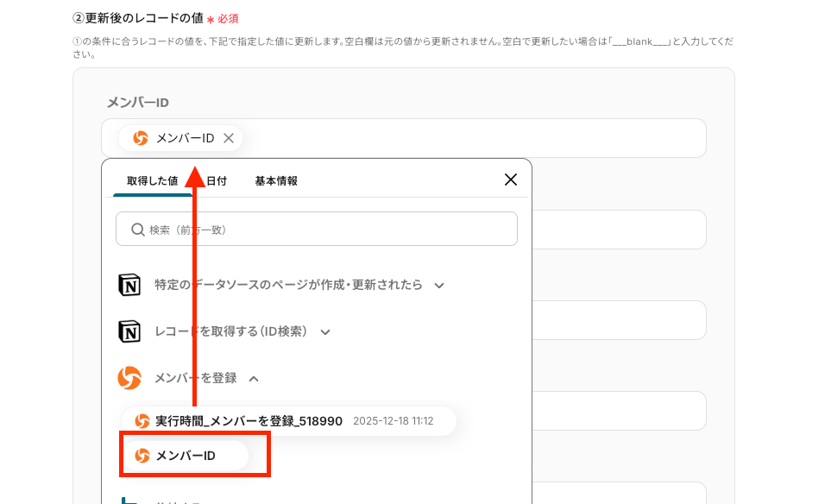Open the 基本情報 tab
Screen dimensions: 825x504
coord(276,181)
